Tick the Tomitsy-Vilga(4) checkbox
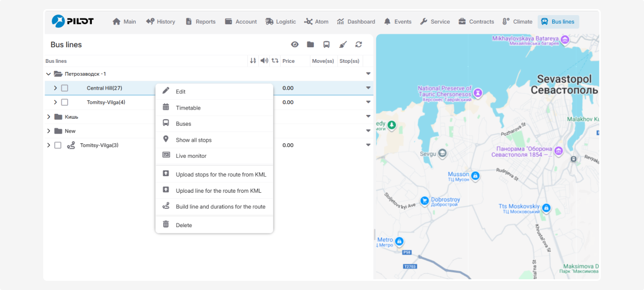Screen dimensions: 644x290 click(x=64, y=102)
